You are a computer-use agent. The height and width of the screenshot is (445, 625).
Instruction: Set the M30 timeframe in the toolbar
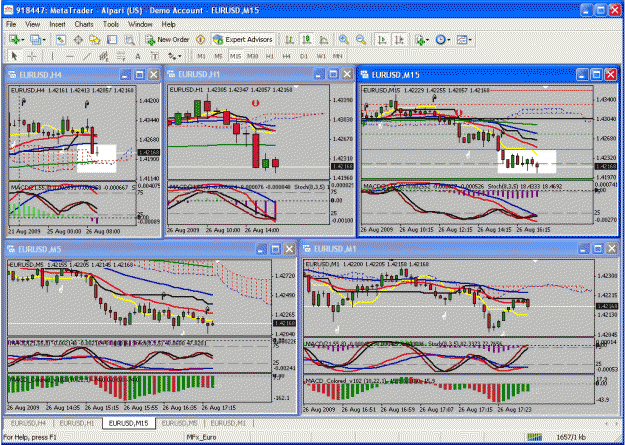click(252, 56)
